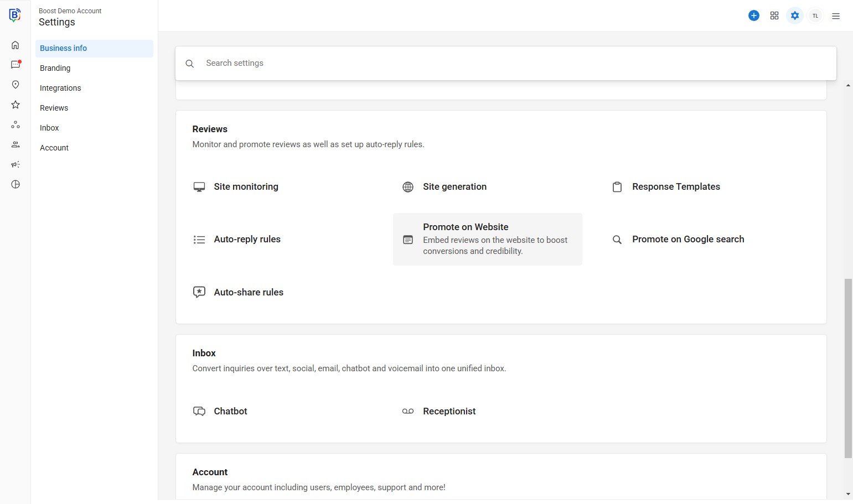Open the Chatbot inbox setting
The image size is (853, 504).
[230, 411]
